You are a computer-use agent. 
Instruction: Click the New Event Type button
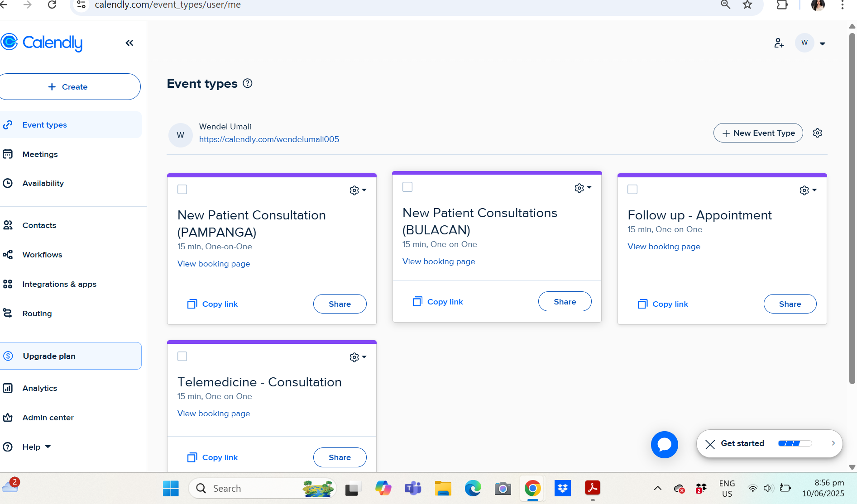tap(758, 133)
